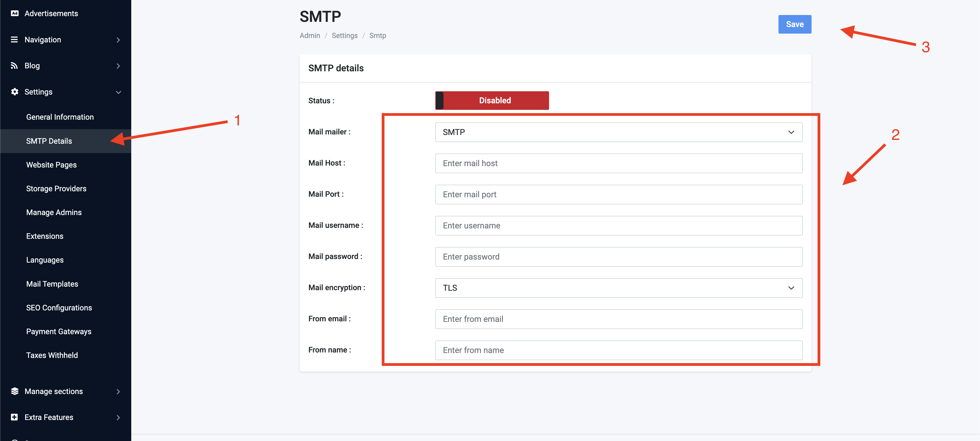This screenshot has width=980, height=441.
Task: Click the Settings gear icon
Action: 14,92
